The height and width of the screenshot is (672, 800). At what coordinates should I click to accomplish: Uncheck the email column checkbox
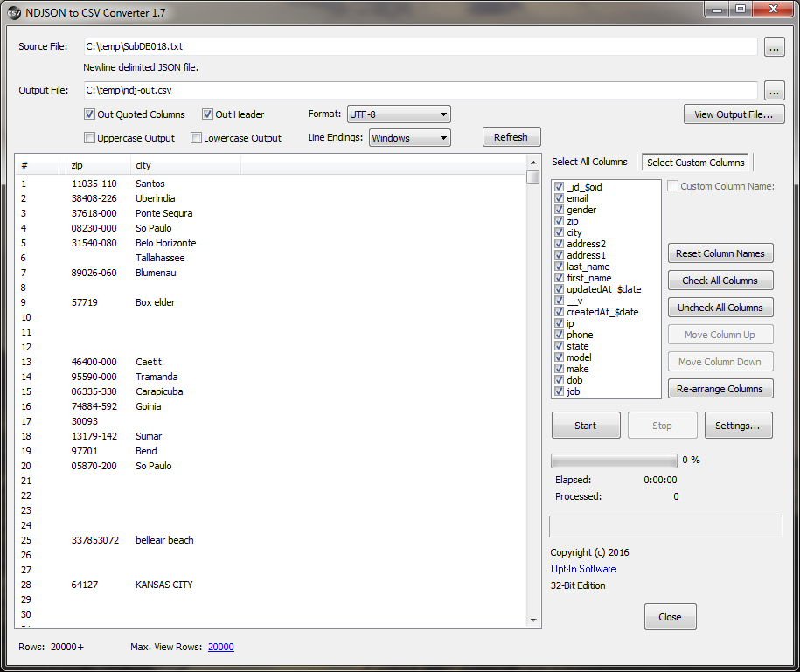[560, 198]
